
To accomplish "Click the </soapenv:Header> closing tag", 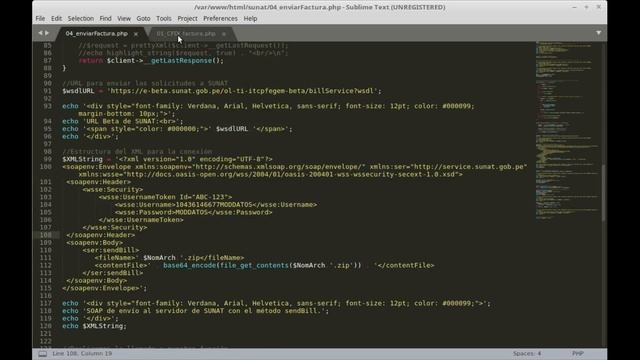I will 100,235.
